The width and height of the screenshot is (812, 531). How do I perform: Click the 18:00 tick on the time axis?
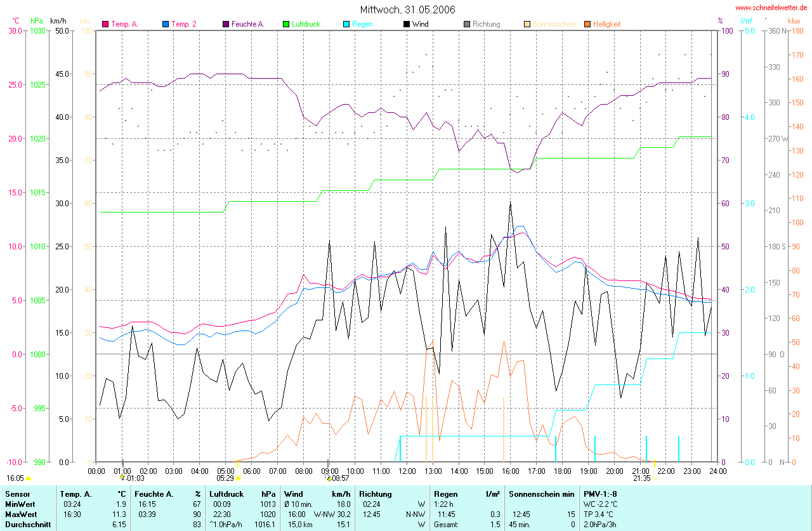562,471
